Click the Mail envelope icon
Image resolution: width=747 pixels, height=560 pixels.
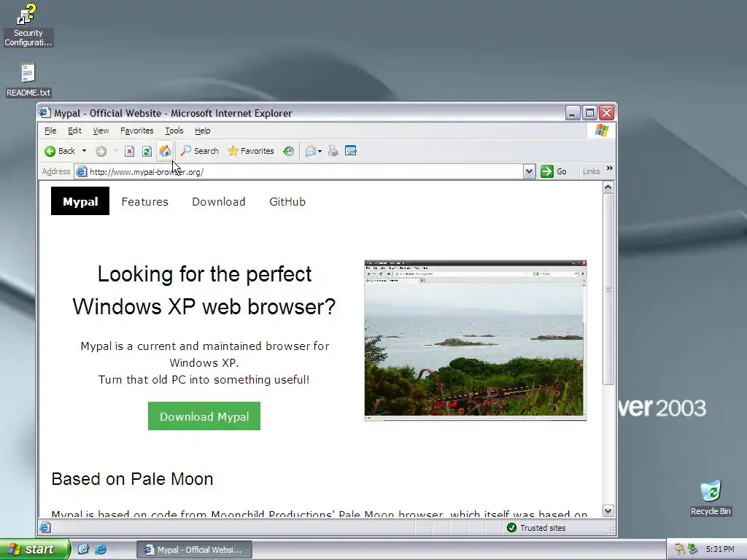(311, 151)
